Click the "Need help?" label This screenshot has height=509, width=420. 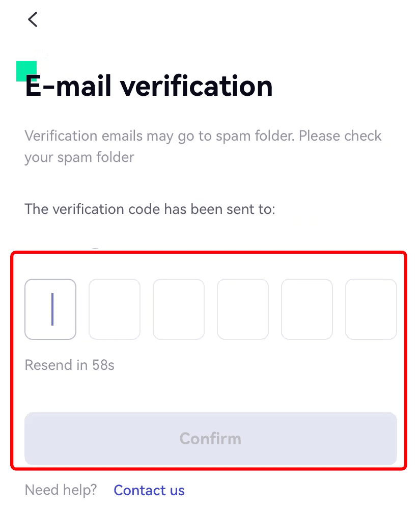[x=61, y=490]
